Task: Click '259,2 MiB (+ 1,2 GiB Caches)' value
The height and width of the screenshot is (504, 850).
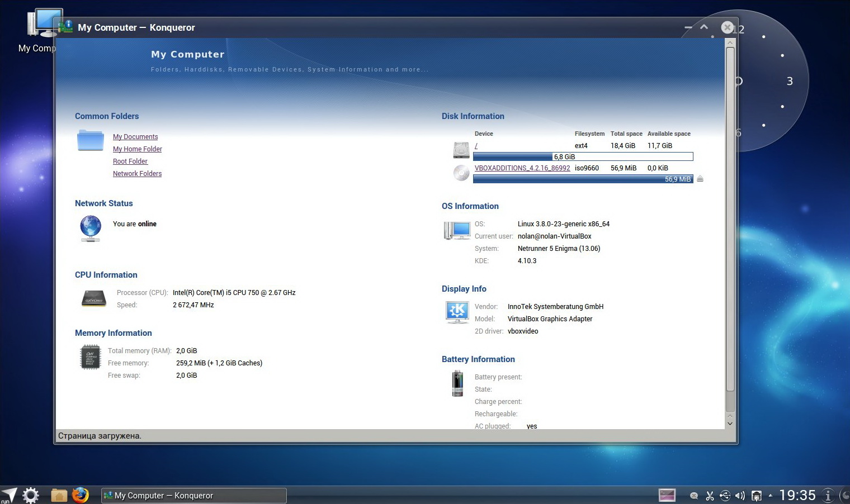Action: click(219, 363)
